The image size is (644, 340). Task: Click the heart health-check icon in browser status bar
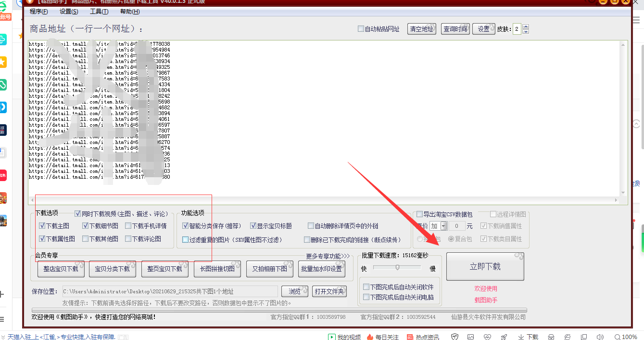click(x=487, y=337)
